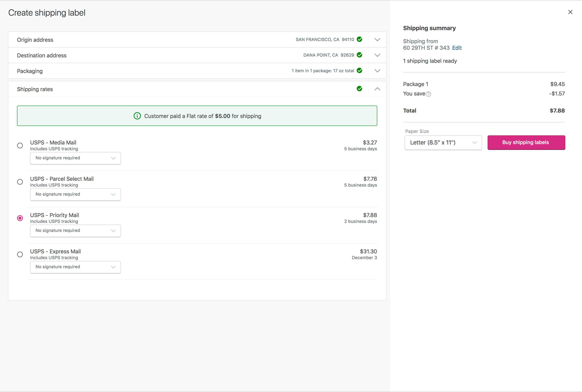Click the green checkmark in Shipping rates row

coord(359,89)
